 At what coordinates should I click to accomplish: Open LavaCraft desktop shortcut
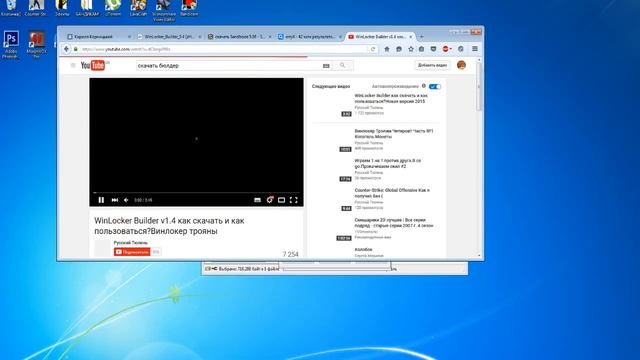tap(138, 8)
